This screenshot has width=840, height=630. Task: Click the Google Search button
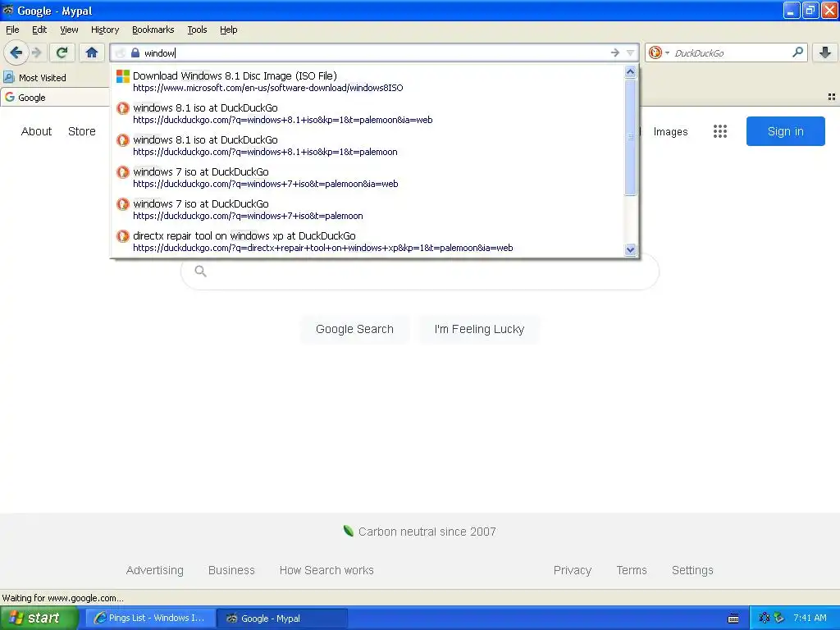point(354,329)
